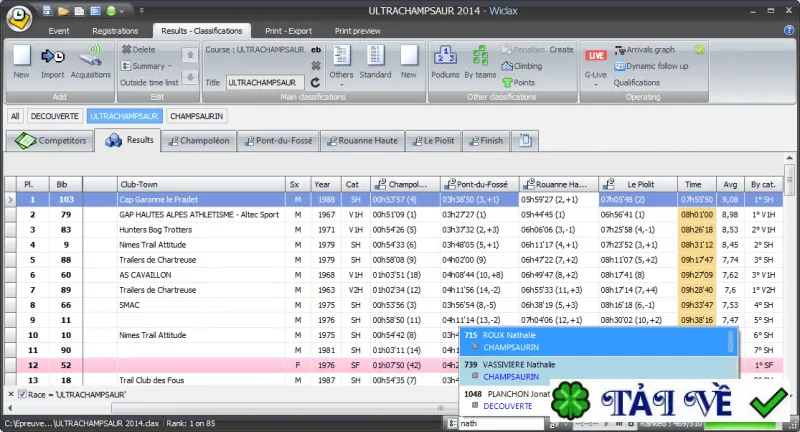
Task: Open the Finish checkpoint tab
Action: pos(486,141)
